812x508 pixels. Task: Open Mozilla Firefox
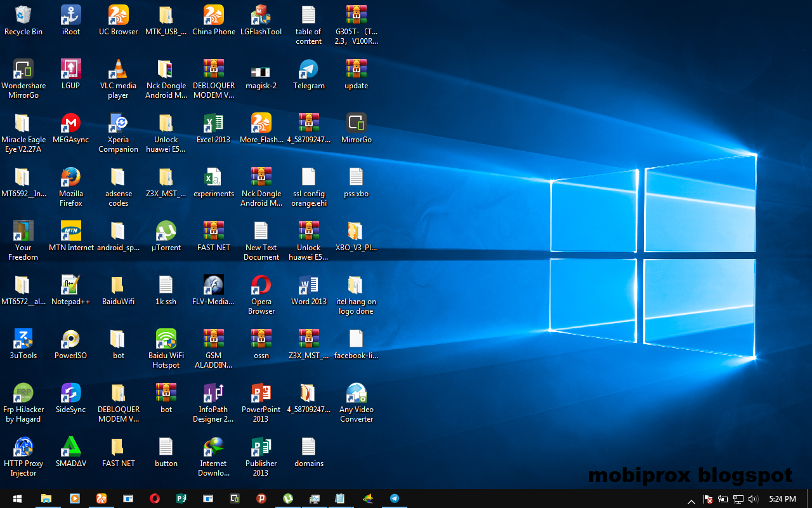click(x=70, y=178)
